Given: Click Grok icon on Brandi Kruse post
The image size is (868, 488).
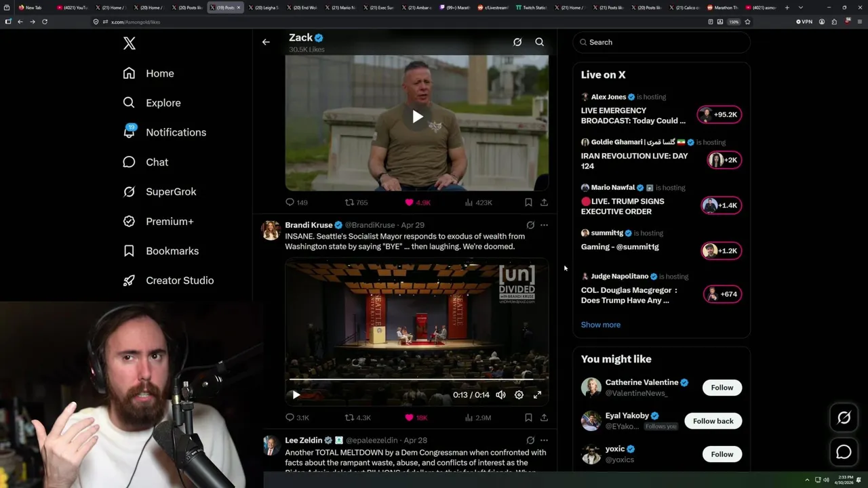Looking at the screenshot, I should (530, 225).
